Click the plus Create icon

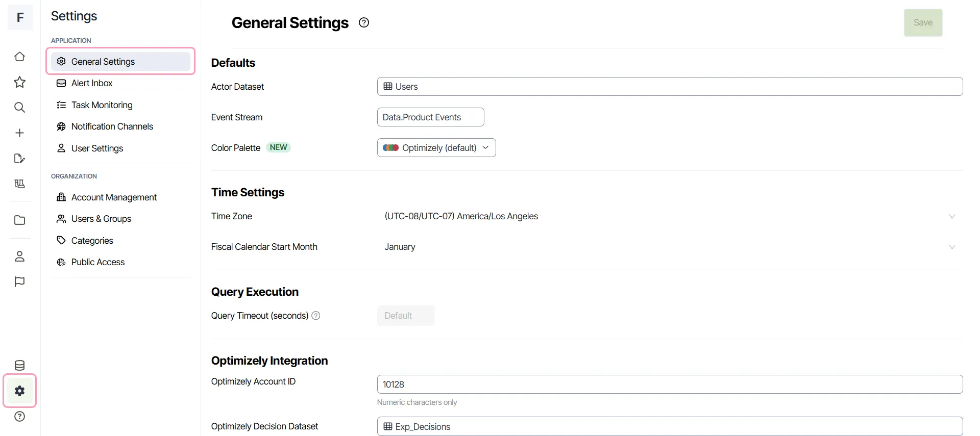pyautogui.click(x=19, y=133)
